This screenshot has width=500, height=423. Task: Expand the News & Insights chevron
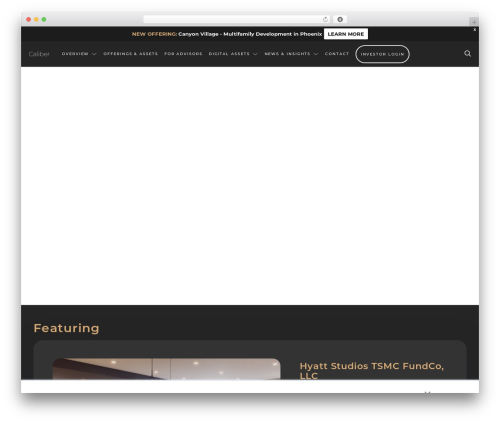316,54
